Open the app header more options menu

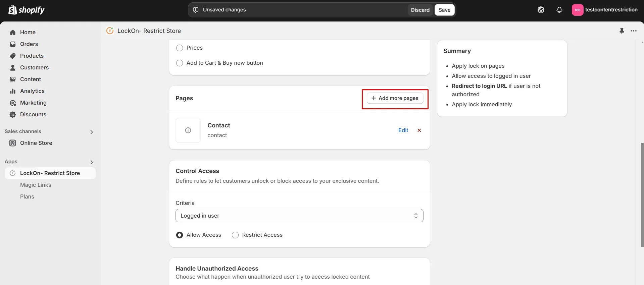pos(634,31)
